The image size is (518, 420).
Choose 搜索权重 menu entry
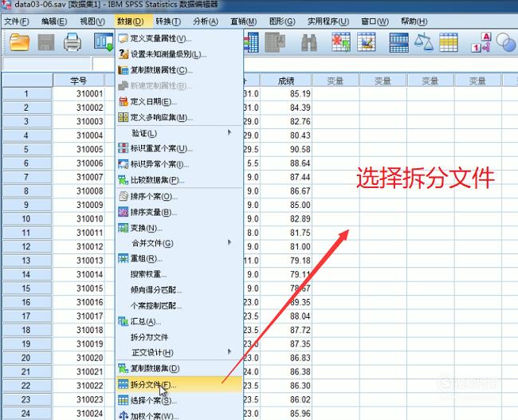click(x=179, y=274)
